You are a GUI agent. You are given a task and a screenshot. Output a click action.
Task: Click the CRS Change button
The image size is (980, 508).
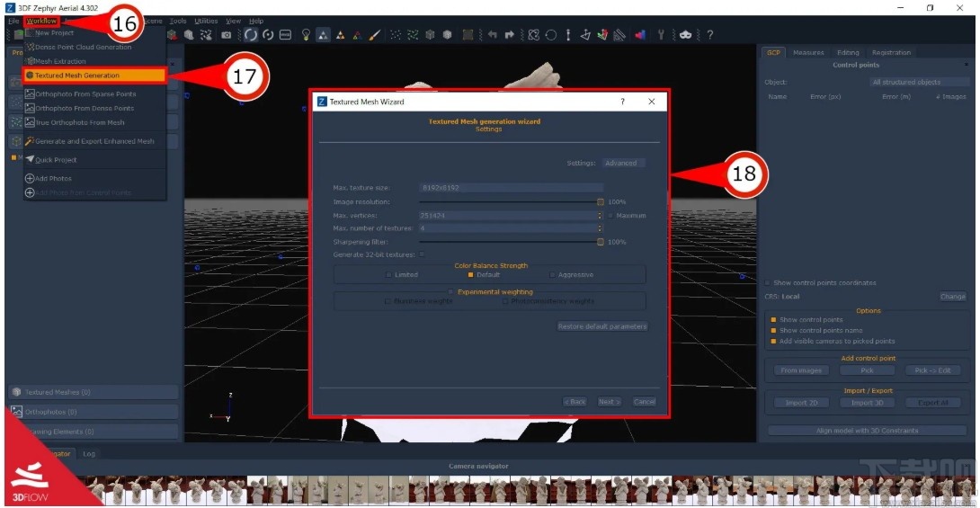point(952,296)
